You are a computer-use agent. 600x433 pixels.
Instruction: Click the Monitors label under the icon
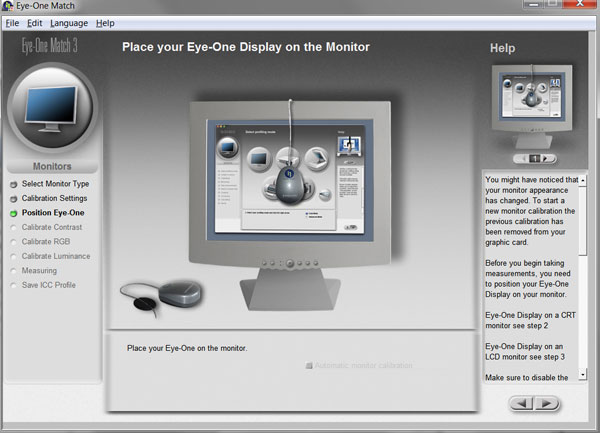(52, 166)
